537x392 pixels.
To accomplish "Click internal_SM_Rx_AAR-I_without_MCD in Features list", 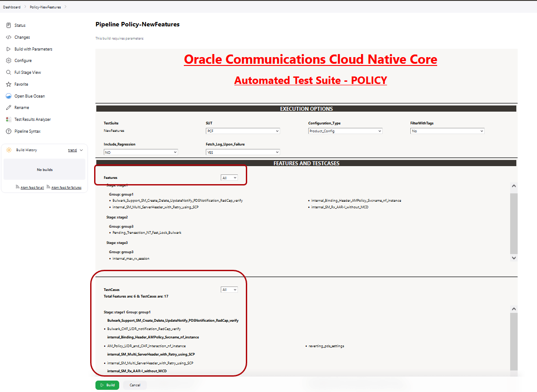I will [340, 207].
